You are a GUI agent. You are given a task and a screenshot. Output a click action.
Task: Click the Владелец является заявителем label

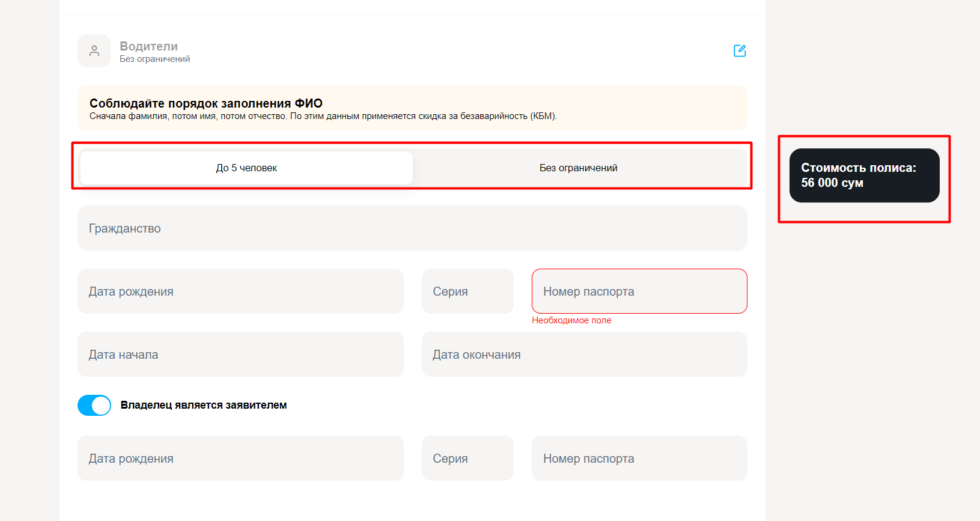204,405
